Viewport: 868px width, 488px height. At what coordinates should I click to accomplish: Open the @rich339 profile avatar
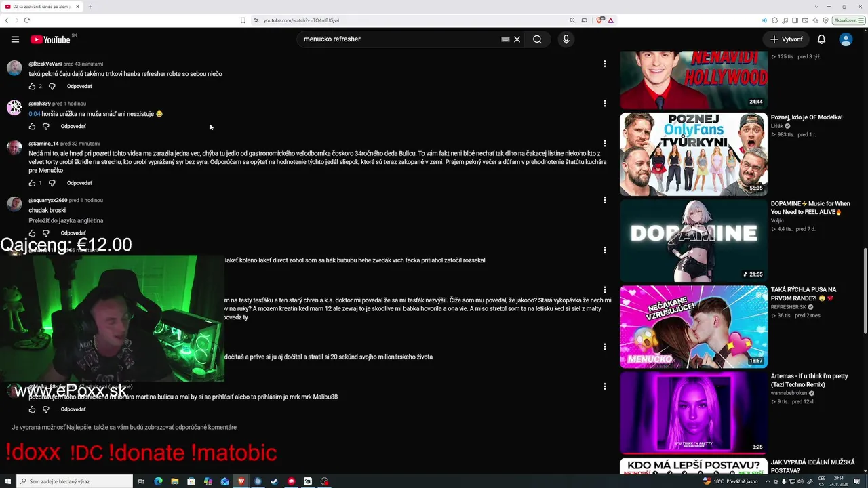(x=14, y=108)
